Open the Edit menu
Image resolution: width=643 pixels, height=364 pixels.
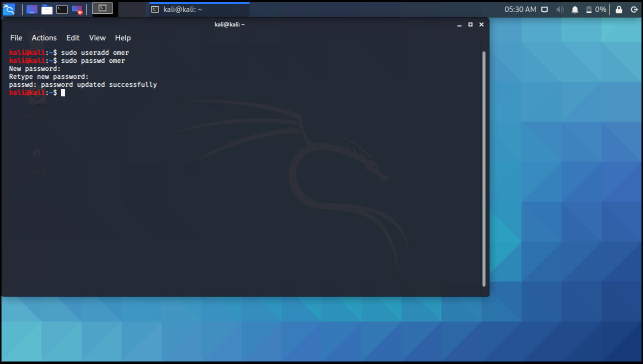click(x=73, y=38)
